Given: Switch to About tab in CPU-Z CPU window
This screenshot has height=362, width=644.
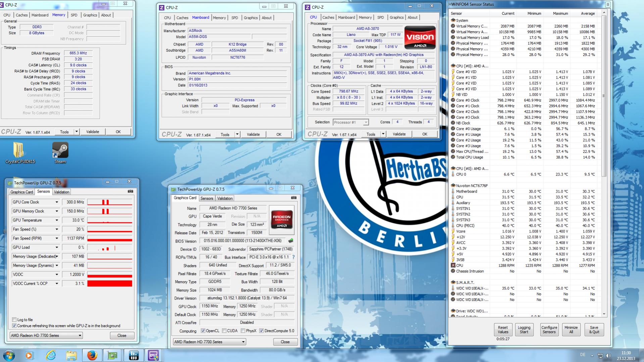Looking at the screenshot, I should (x=412, y=17).
